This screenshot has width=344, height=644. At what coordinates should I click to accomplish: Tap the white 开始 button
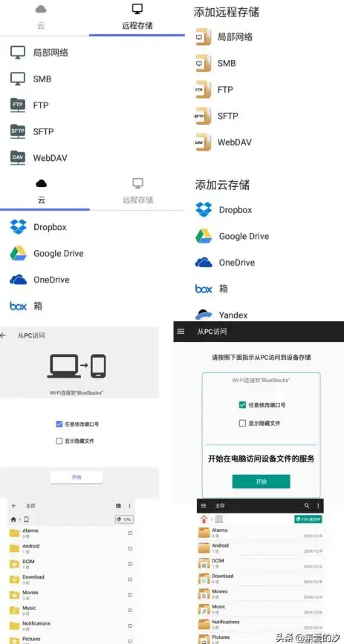[x=77, y=477]
